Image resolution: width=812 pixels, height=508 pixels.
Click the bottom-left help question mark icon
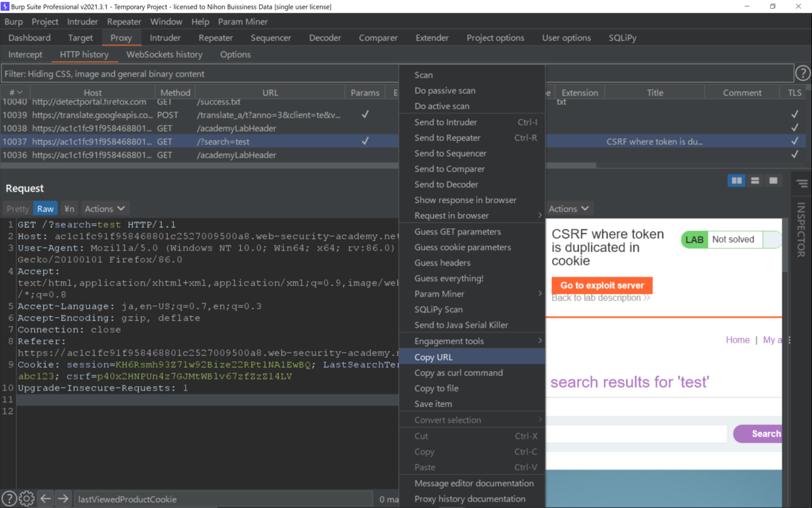tap(9, 499)
